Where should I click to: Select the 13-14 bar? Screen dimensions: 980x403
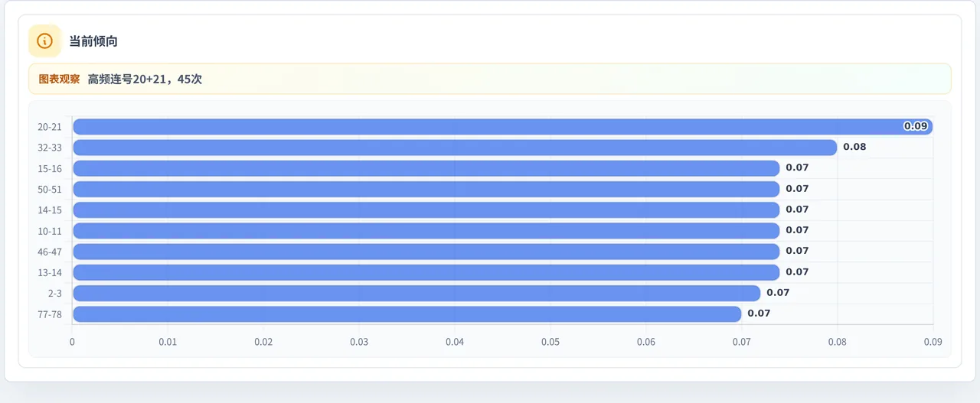click(426, 272)
